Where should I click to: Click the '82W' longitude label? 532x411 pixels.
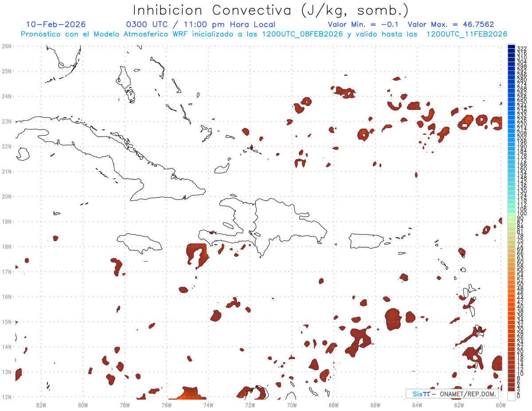click(41, 405)
